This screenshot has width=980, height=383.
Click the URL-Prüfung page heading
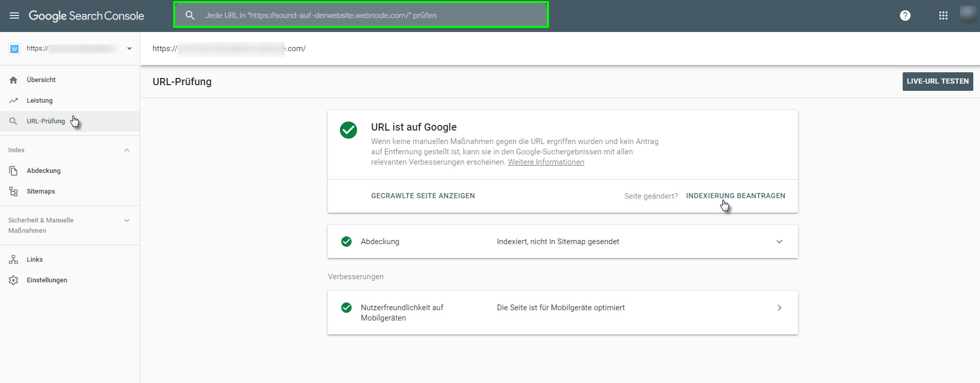point(182,82)
